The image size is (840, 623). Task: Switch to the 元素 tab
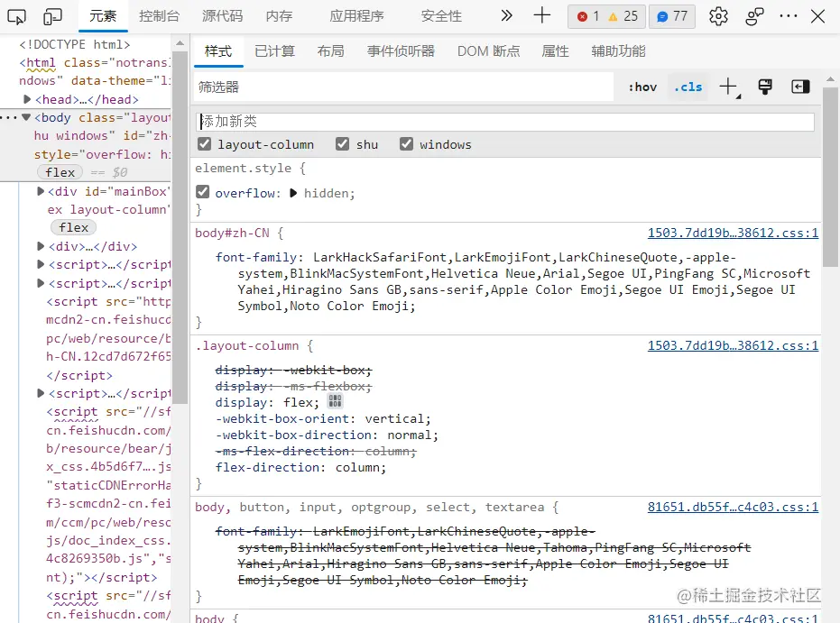pyautogui.click(x=103, y=16)
